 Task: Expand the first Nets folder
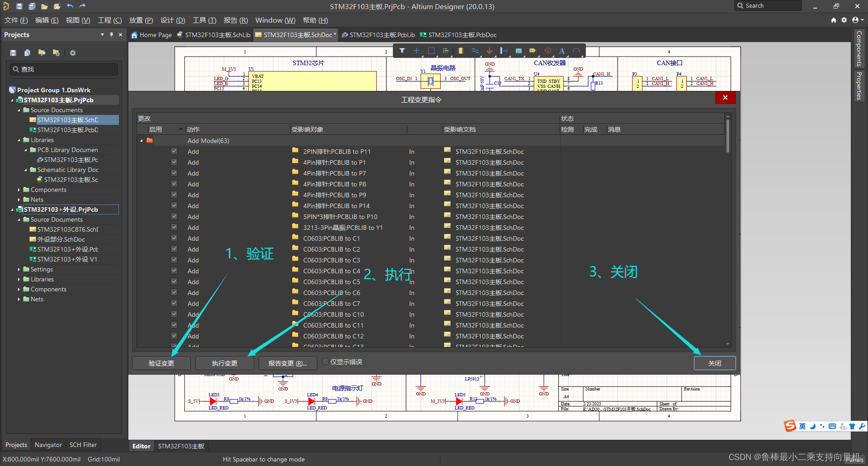[19, 200]
